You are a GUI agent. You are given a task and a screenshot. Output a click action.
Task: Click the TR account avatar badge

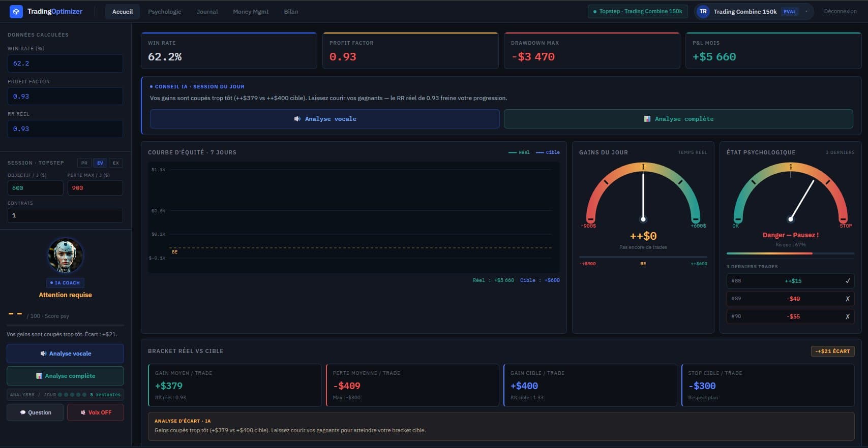(x=703, y=11)
